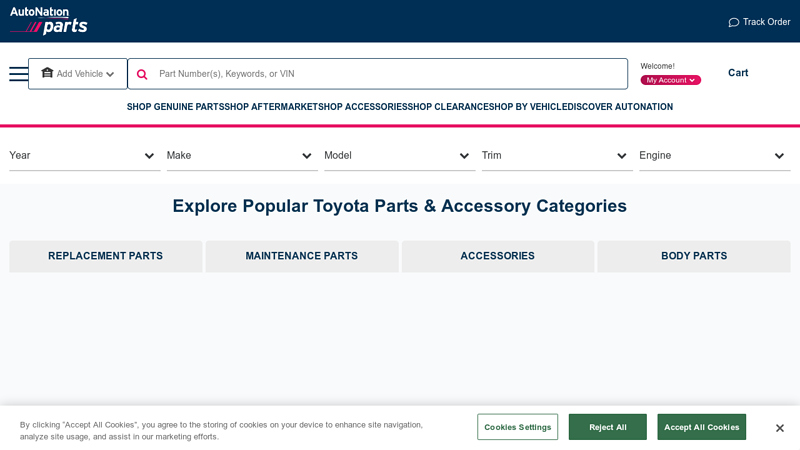Open the Engine dropdown
The width and height of the screenshot is (800, 450).
tap(714, 156)
